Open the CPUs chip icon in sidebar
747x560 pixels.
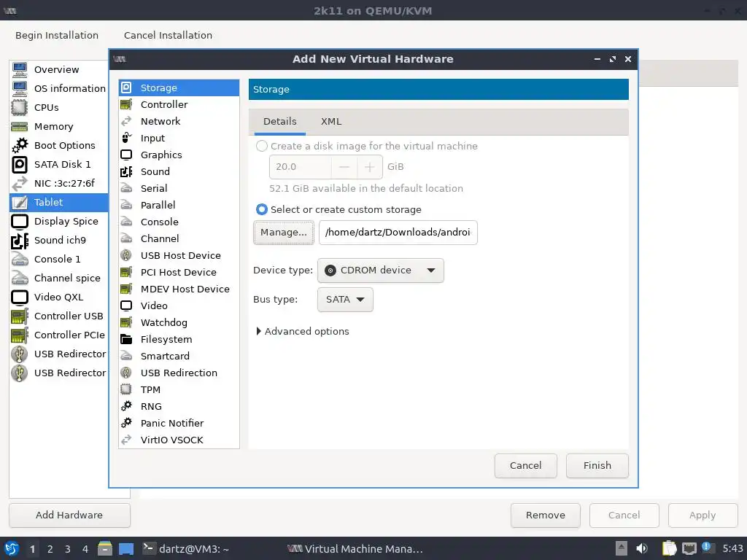point(20,108)
